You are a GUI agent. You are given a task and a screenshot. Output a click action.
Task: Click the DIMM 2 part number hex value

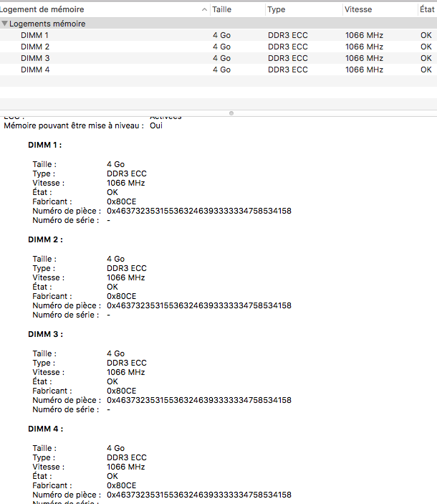point(199,305)
